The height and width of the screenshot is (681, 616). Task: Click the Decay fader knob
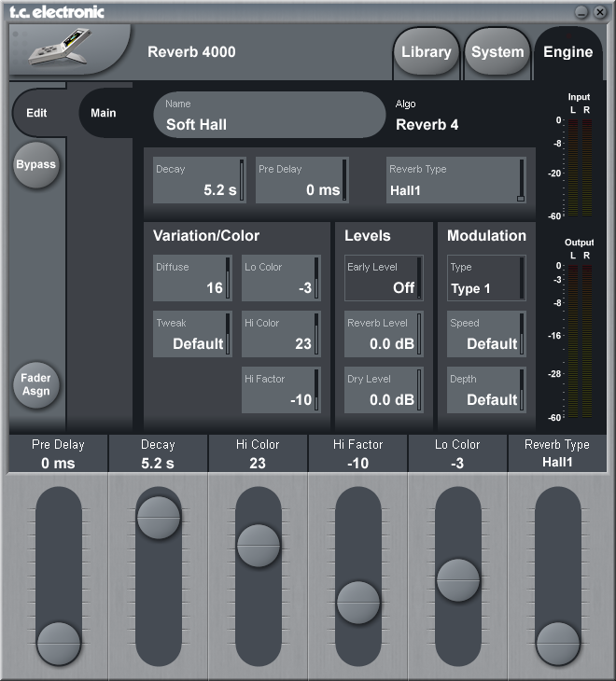click(x=159, y=518)
